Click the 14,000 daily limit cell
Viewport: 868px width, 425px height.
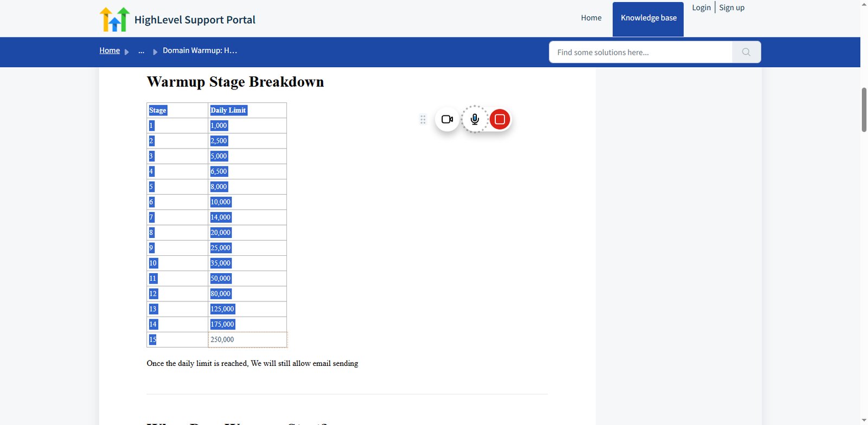[x=247, y=217]
